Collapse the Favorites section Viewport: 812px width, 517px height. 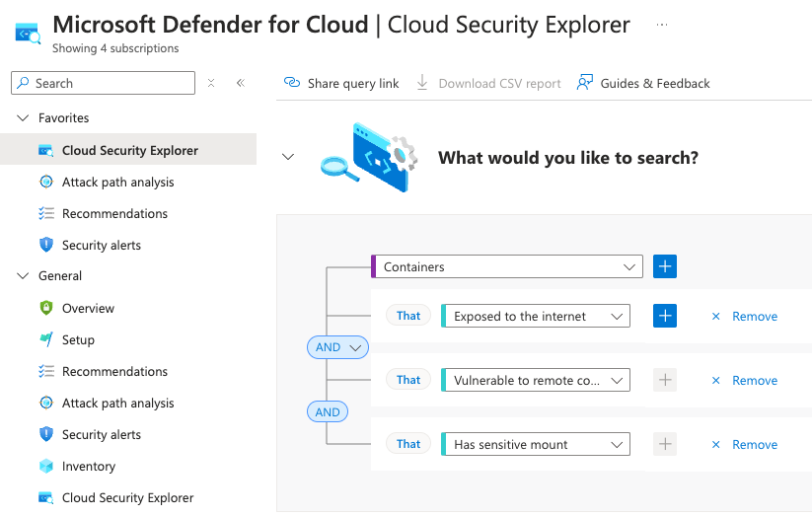pyautogui.click(x=23, y=118)
